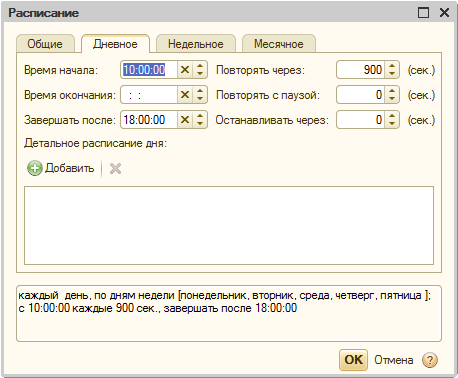The width and height of the screenshot is (458, 378).
Task: Clear the Время окончания field value
Action: [x=185, y=95]
